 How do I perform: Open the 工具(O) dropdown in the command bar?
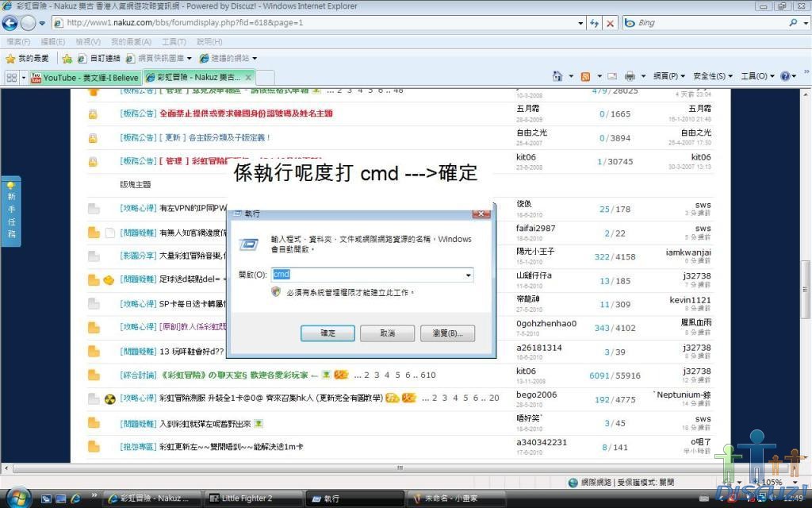(x=757, y=76)
